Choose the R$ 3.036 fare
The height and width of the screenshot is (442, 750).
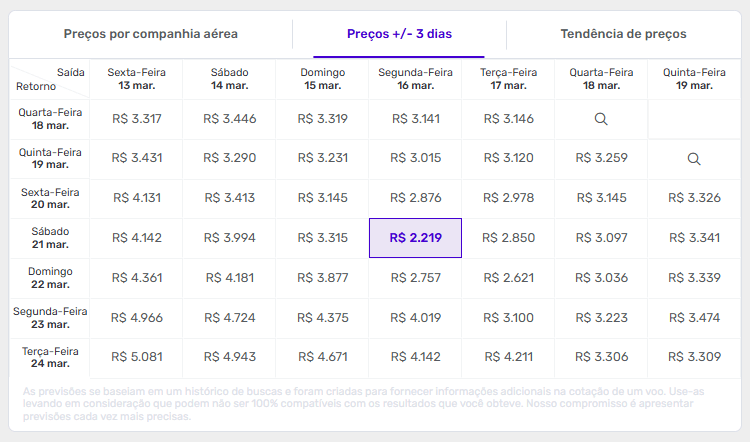(x=601, y=278)
